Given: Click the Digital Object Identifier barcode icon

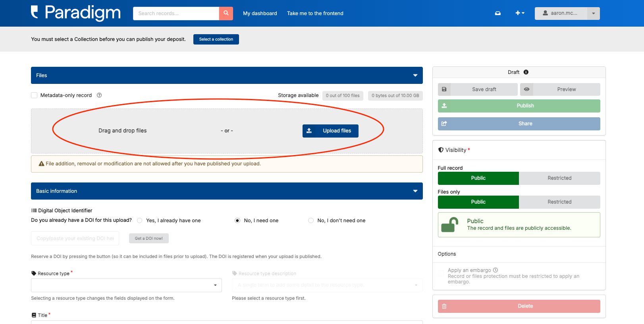Looking at the screenshot, I should tap(34, 211).
